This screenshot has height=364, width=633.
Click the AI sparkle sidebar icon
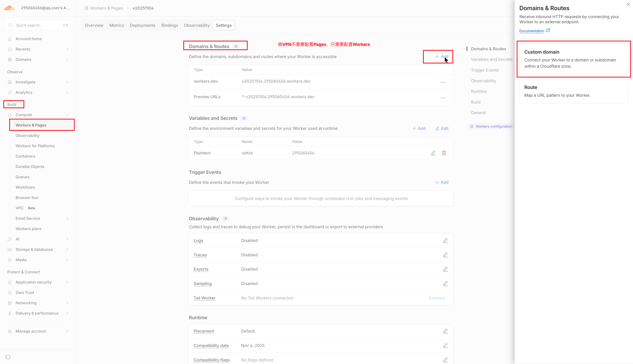tap(10, 239)
